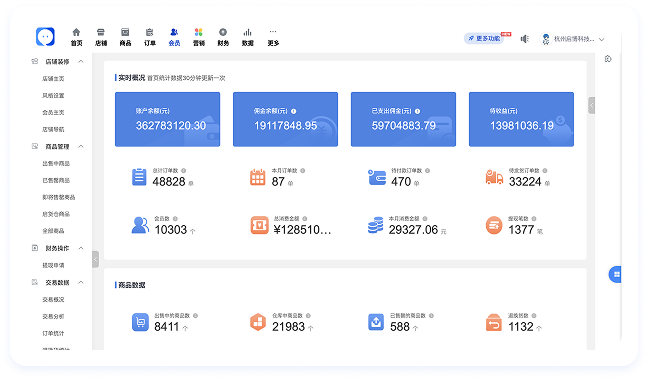Click the 商品管理 section icon
Image resolution: width=648 pixels, height=380 pixels.
pyautogui.click(x=35, y=146)
